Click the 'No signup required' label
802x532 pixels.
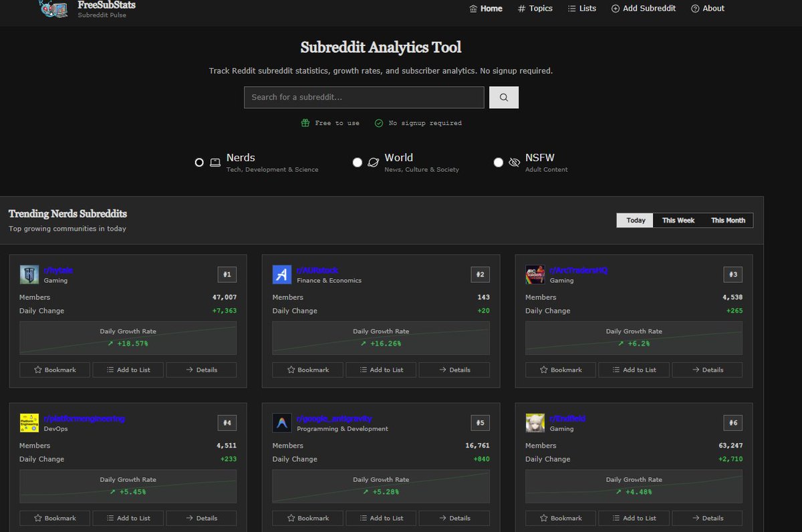click(425, 123)
